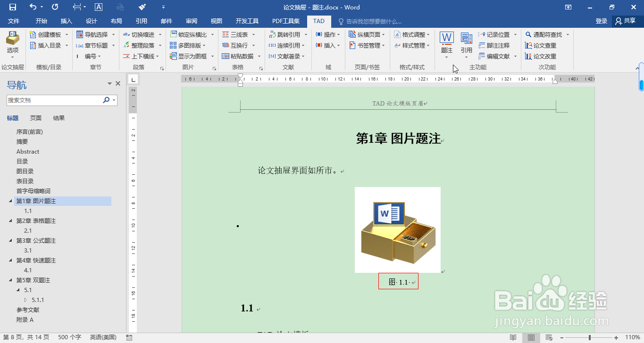Switch to the 审阅 ribbon tab

coord(191,21)
